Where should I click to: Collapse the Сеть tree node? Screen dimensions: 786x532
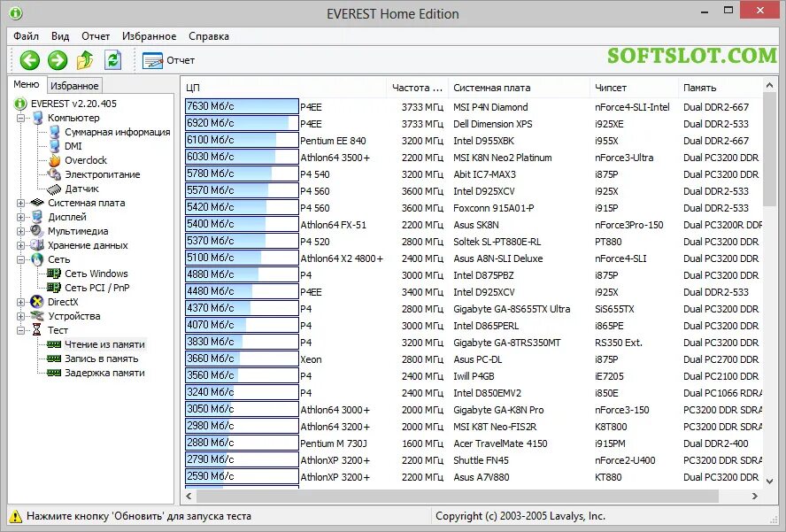20,259
